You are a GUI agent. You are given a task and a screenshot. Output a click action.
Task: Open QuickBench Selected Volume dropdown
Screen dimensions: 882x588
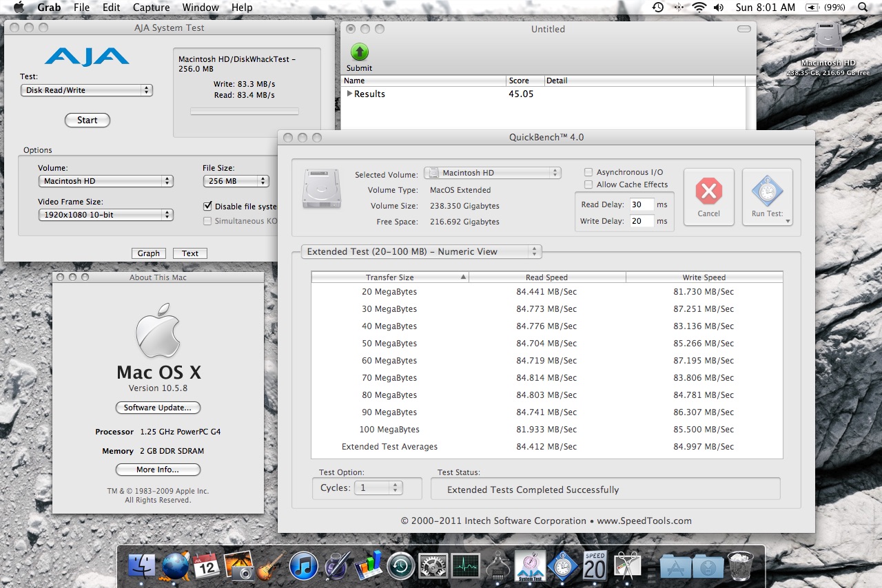click(493, 173)
